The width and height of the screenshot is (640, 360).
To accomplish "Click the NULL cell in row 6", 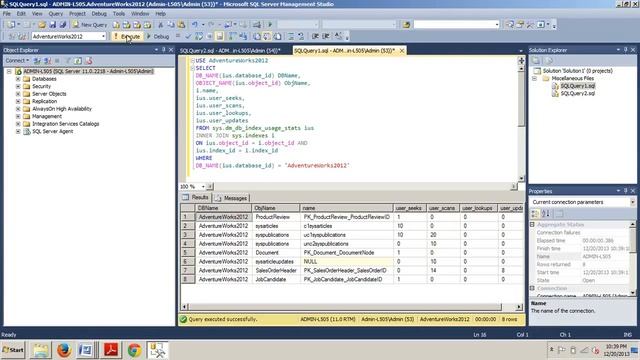I will (x=347, y=262).
